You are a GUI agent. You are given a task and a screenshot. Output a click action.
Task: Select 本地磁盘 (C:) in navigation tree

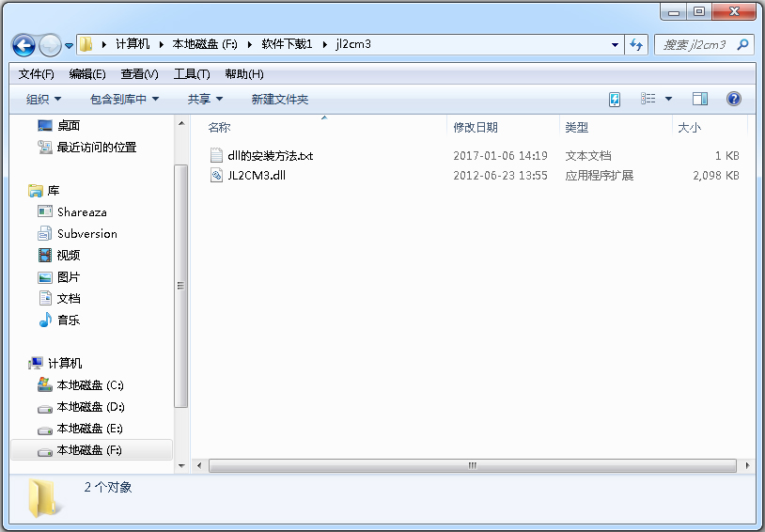pyautogui.click(x=89, y=384)
